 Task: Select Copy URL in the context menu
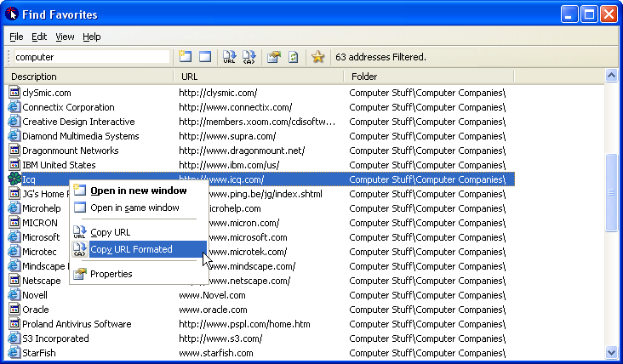139,232
